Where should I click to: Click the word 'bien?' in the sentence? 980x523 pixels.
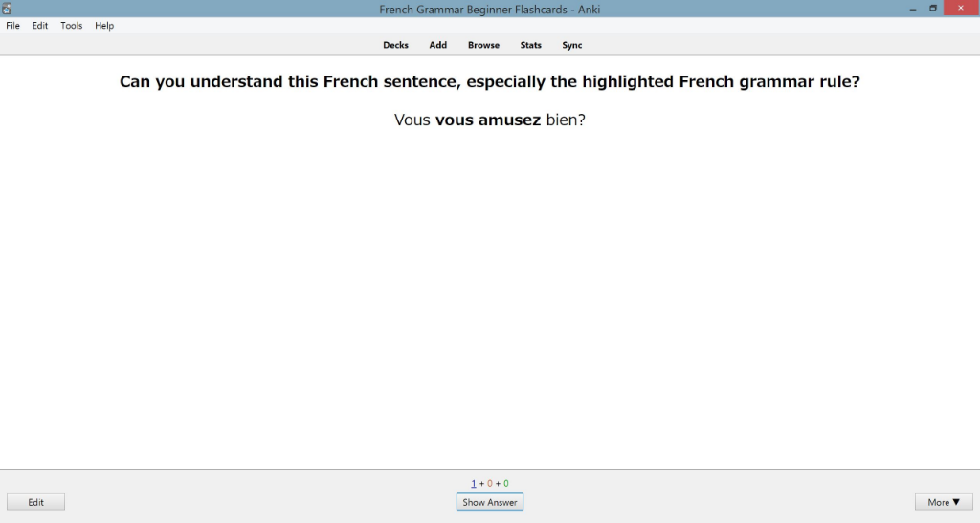566,120
